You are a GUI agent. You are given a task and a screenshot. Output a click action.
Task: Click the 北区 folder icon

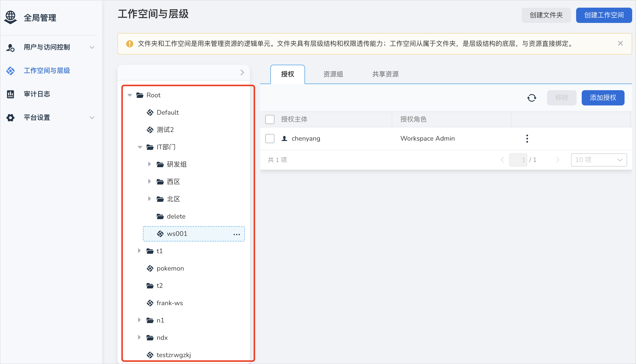click(160, 199)
